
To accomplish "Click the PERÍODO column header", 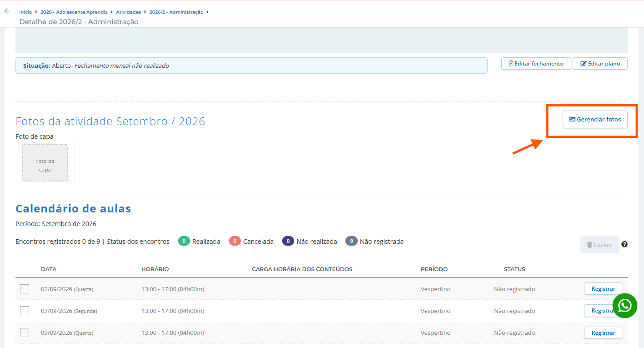I will point(434,269).
